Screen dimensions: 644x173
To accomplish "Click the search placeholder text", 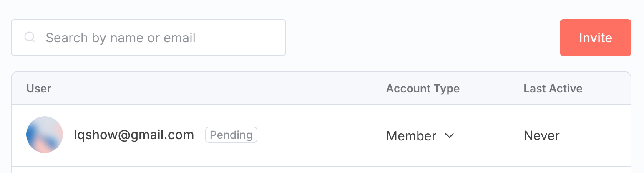I will [x=121, y=38].
